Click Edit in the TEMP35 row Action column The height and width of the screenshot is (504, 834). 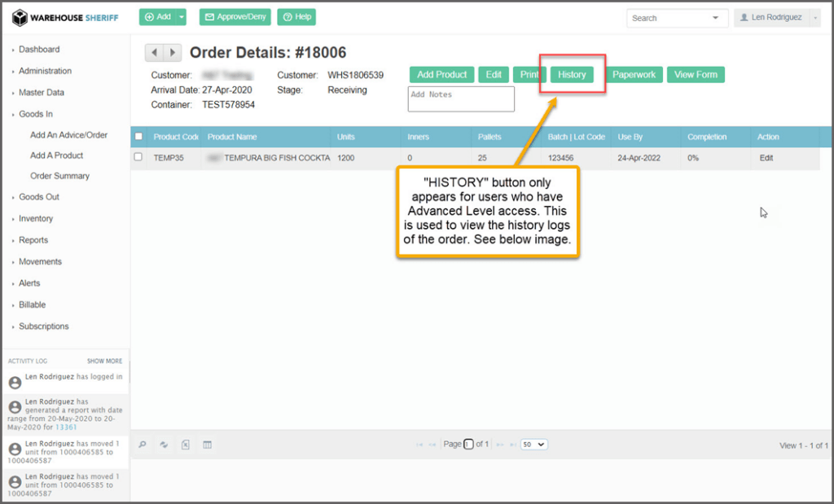pos(766,158)
